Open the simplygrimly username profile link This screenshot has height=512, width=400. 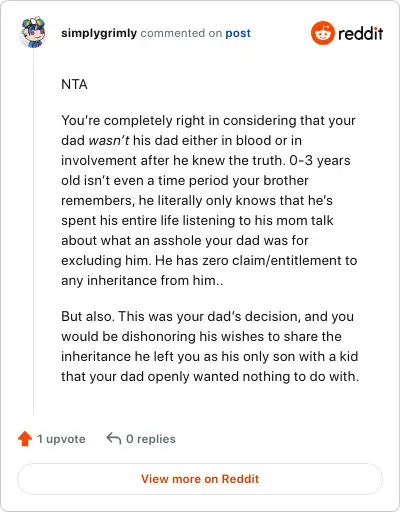tap(99, 33)
